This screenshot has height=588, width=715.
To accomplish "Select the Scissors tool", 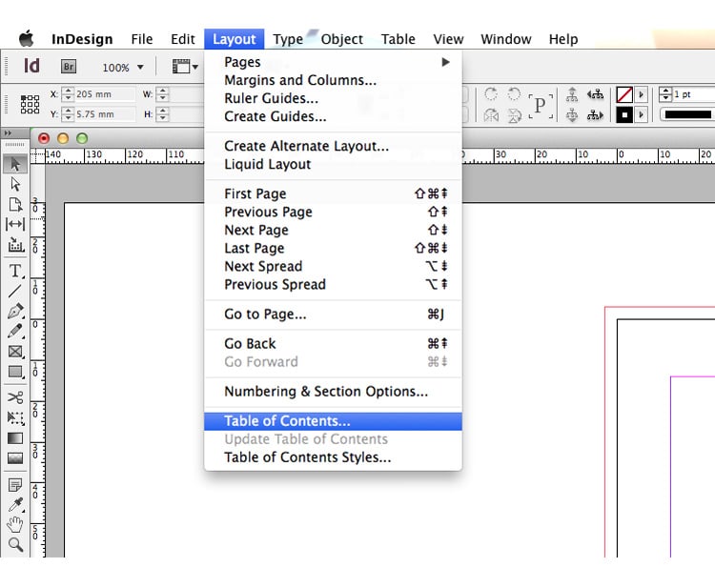I will 15,397.
